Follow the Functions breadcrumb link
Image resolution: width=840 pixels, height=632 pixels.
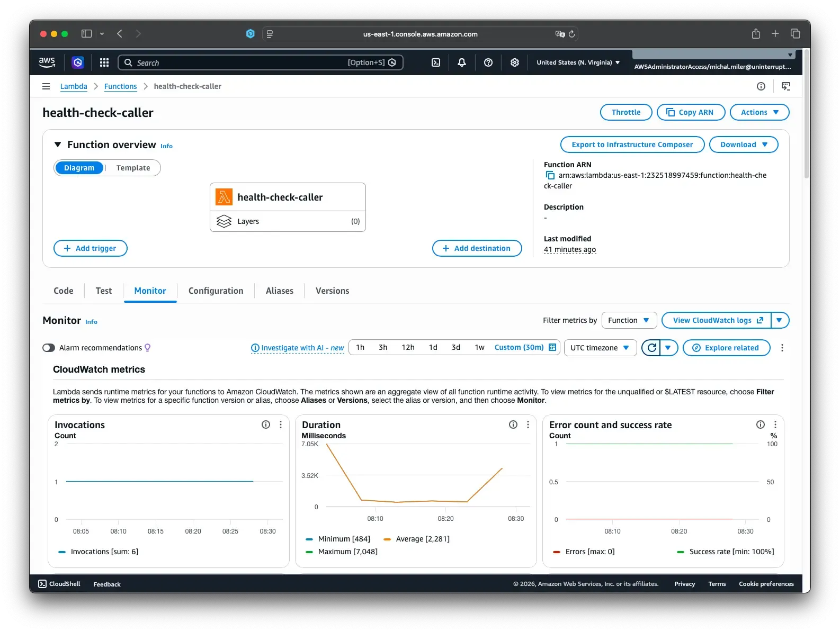[120, 86]
